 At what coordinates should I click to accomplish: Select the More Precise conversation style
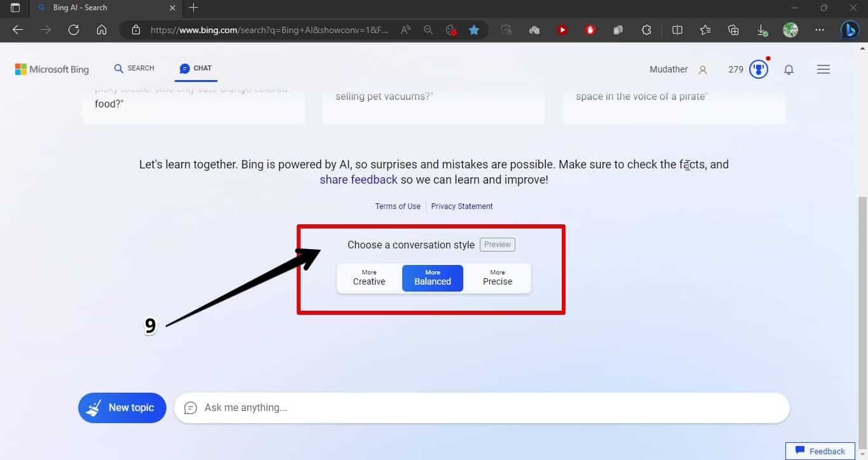pos(497,278)
